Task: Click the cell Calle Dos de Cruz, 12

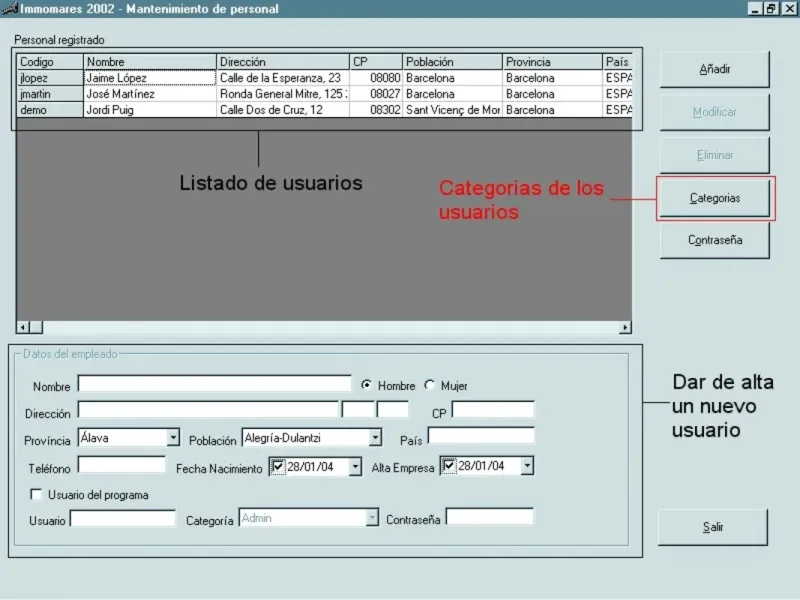Action: (283, 110)
